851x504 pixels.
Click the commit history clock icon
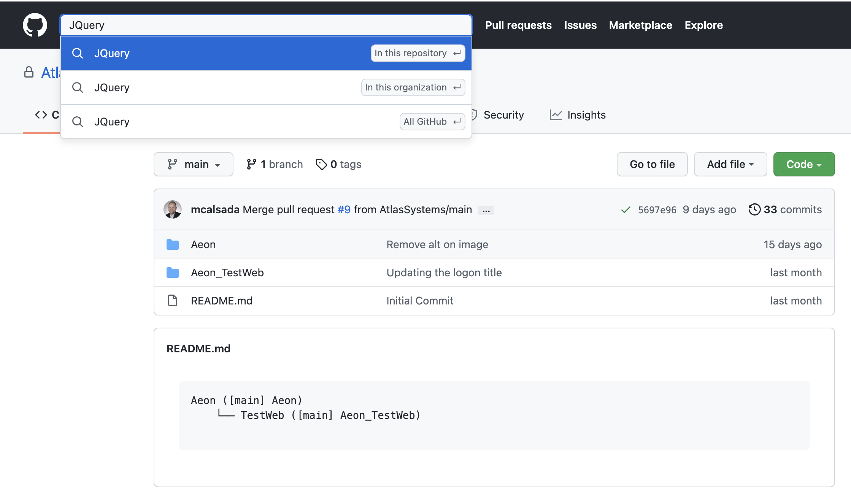pos(754,209)
